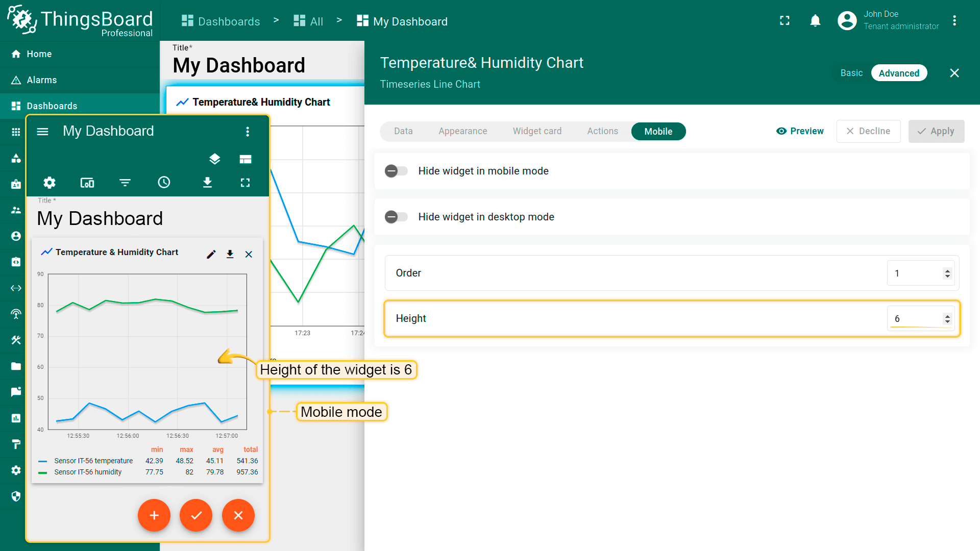The image size is (980, 551).
Task: Enable Hide widget in desktop mode toggle
Action: click(396, 217)
